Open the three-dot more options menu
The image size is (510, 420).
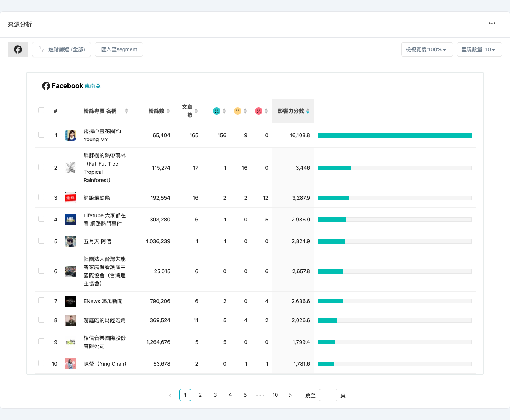(x=492, y=23)
